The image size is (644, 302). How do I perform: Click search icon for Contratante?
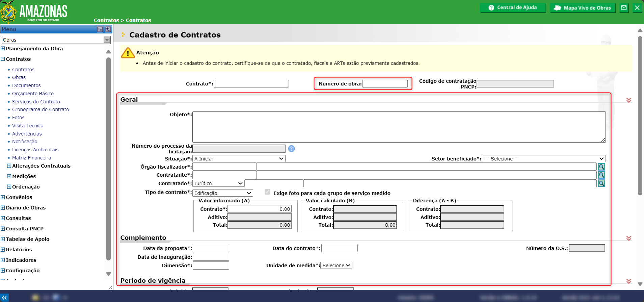[x=601, y=175]
